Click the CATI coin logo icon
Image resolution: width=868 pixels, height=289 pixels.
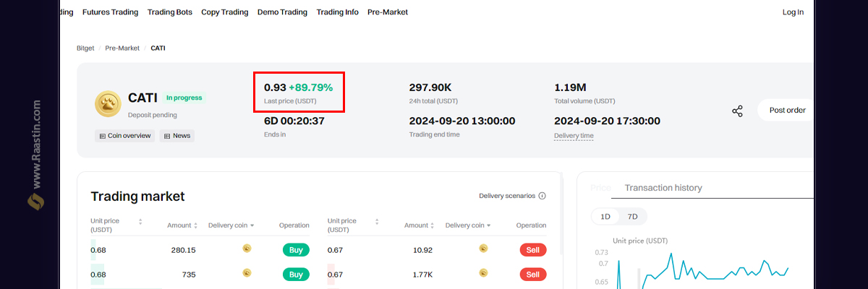click(108, 104)
